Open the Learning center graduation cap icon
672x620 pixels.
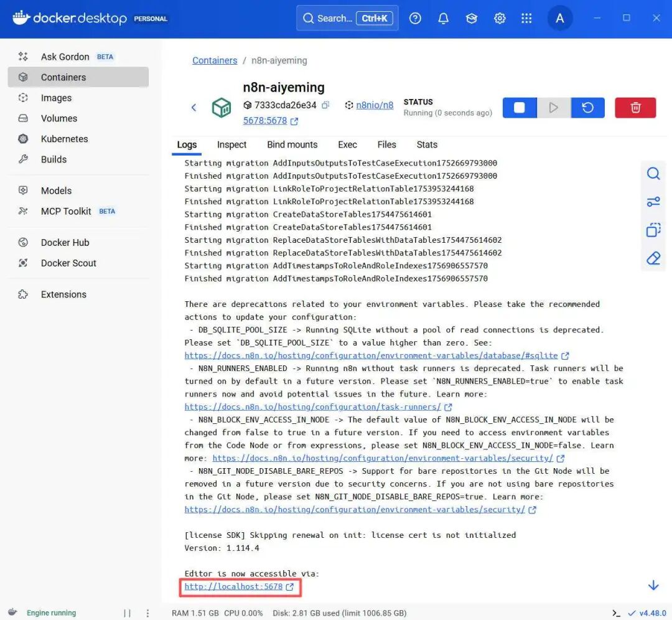point(472,19)
